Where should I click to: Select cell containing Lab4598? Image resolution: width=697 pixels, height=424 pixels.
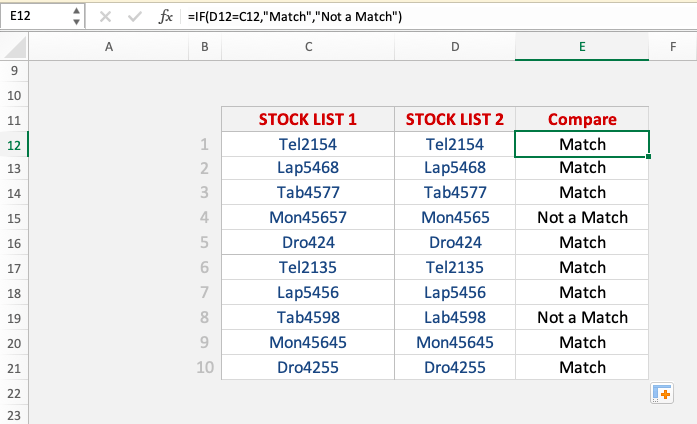(x=455, y=317)
